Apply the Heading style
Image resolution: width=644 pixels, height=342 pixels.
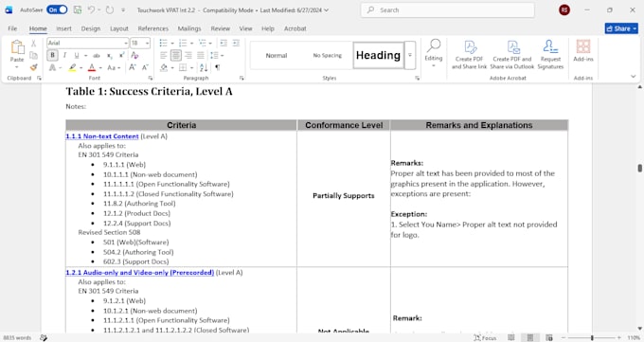click(378, 55)
